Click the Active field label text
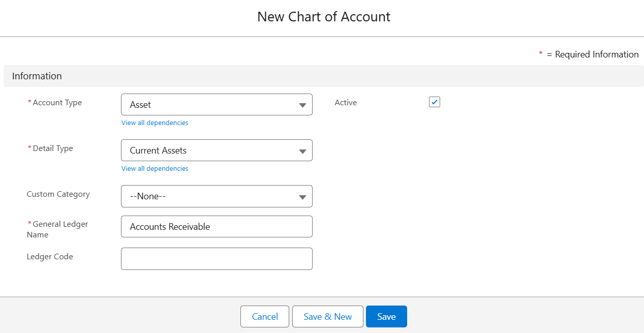 click(346, 103)
